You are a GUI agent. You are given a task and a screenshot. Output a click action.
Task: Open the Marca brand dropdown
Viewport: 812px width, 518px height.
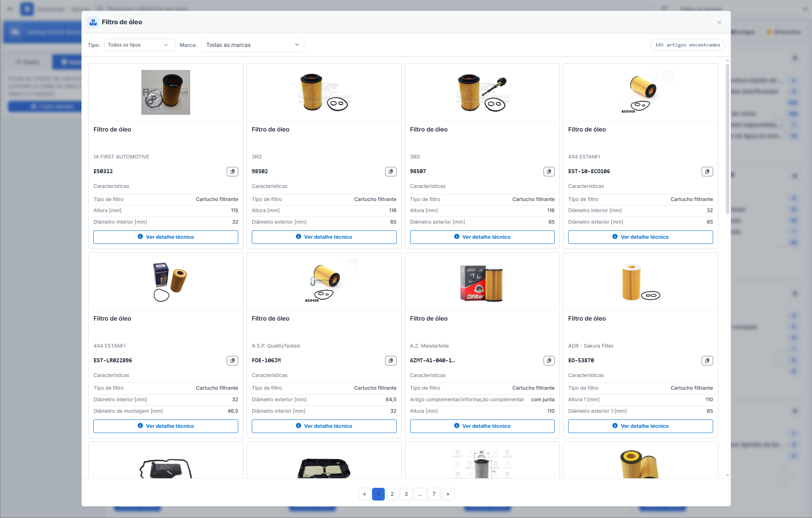click(x=253, y=45)
